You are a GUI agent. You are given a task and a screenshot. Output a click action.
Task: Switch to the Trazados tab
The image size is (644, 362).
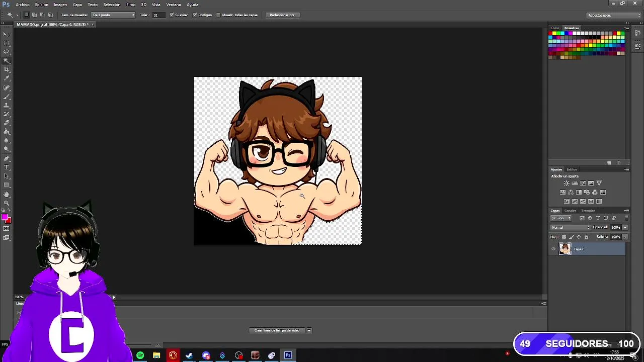pyautogui.click(x=588, y=211)
